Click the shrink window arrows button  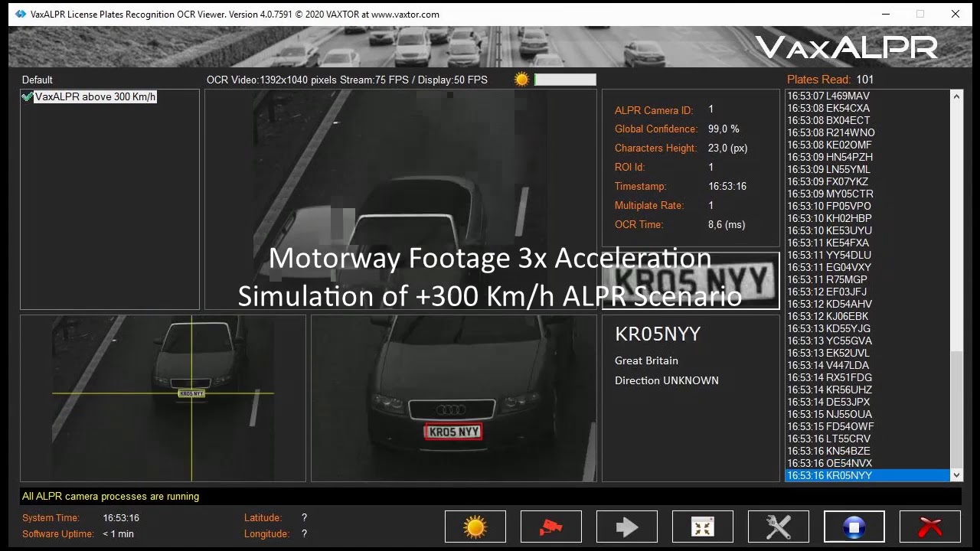[x=703, y=527]
